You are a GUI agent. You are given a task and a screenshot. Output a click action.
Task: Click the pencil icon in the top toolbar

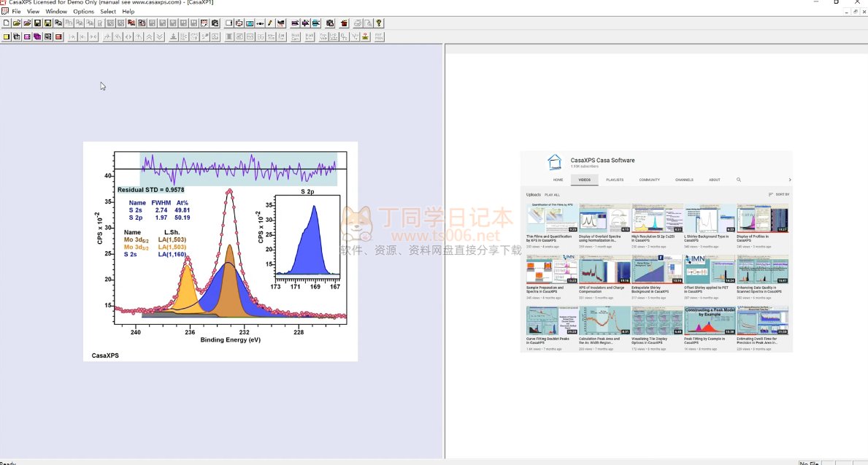click(270, 23)
